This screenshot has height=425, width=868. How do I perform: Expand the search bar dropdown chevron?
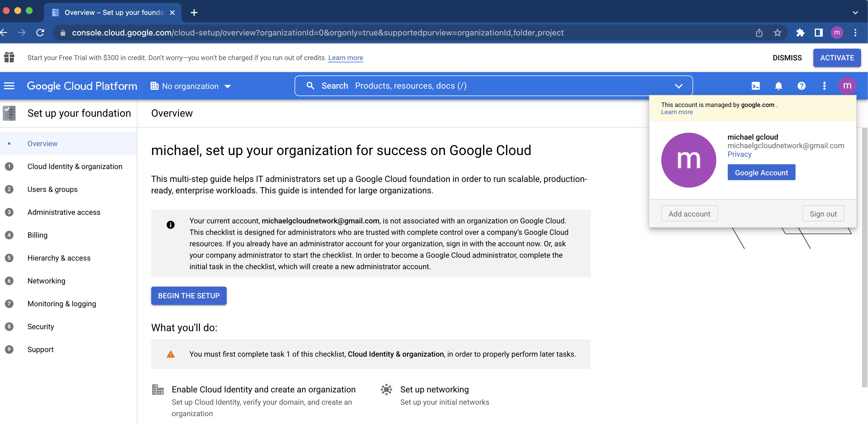(679, 86)
